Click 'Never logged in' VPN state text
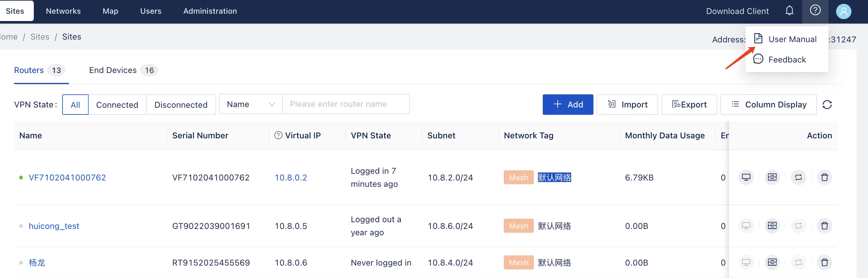 [381, 263]
